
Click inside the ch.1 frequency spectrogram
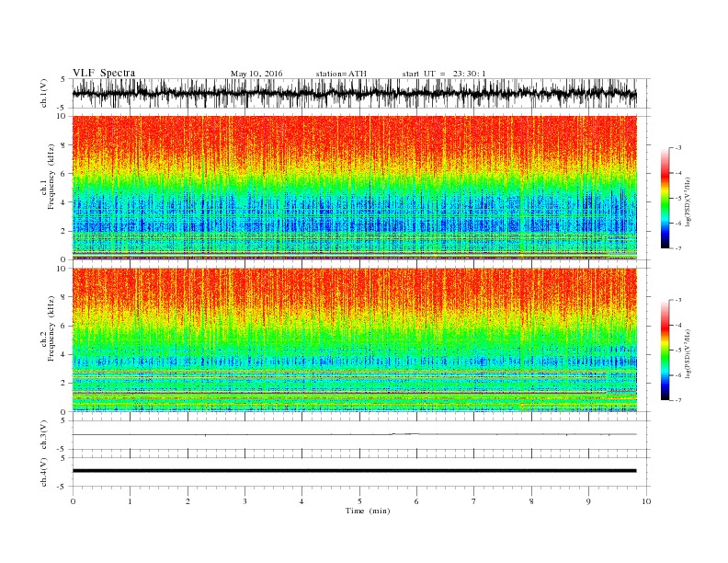tap(354, 188)
